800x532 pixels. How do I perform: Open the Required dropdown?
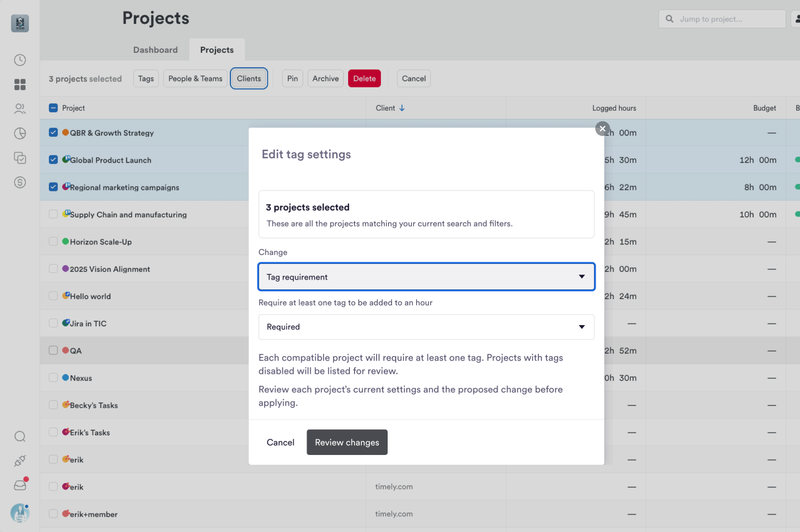[x=426, y=327]
